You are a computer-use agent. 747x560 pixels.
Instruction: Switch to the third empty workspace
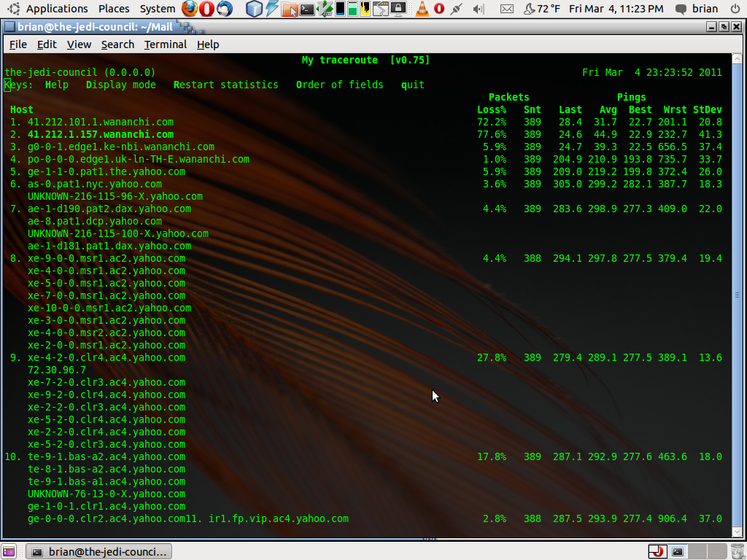click(x=697, y=551)
